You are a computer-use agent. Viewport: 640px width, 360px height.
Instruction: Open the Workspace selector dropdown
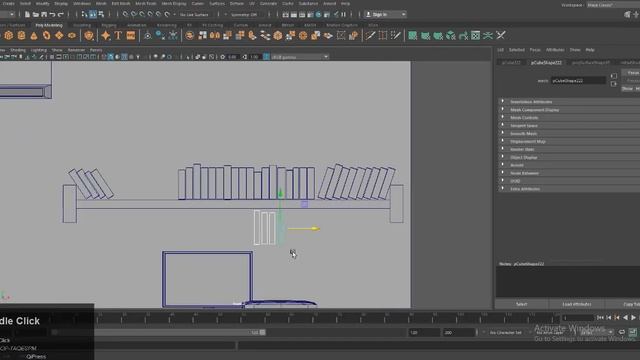point(613,5)
